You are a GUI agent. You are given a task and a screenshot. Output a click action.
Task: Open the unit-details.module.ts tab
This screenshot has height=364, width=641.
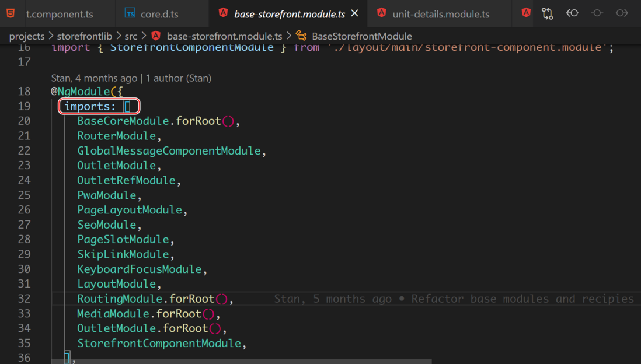[441, 15]
